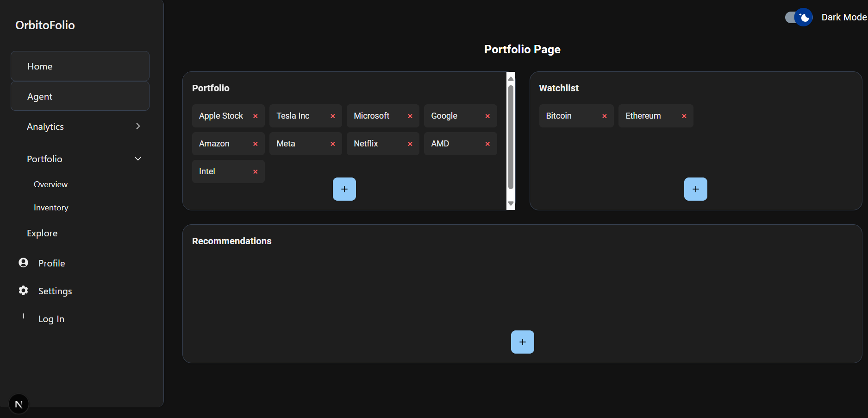The height and width of the screenshot is (418, 868).
Task: Add a new item to Portfolio card
Action: (x=344, y=189)
